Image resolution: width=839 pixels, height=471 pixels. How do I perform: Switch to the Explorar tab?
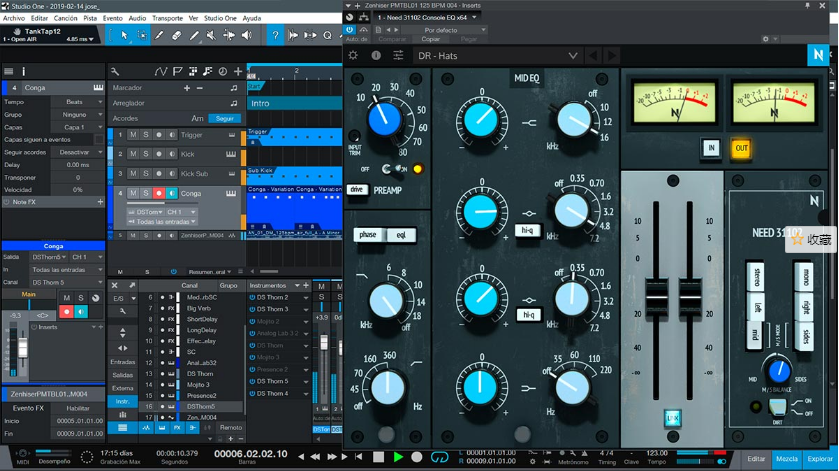coord(820,459)
